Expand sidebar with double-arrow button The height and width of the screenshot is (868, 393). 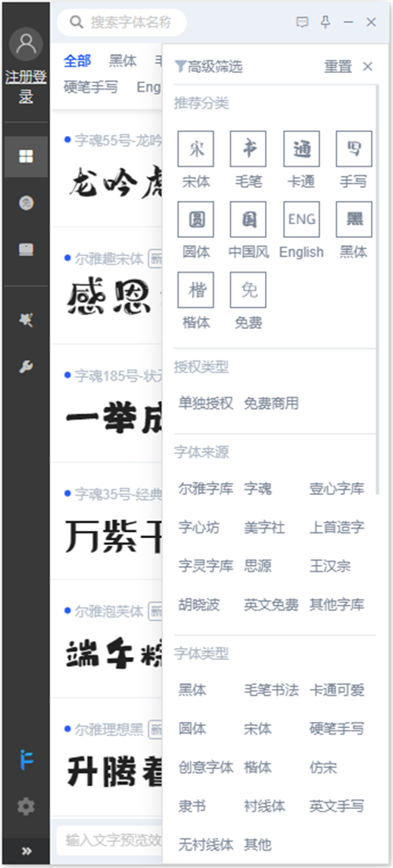[26, 852]
